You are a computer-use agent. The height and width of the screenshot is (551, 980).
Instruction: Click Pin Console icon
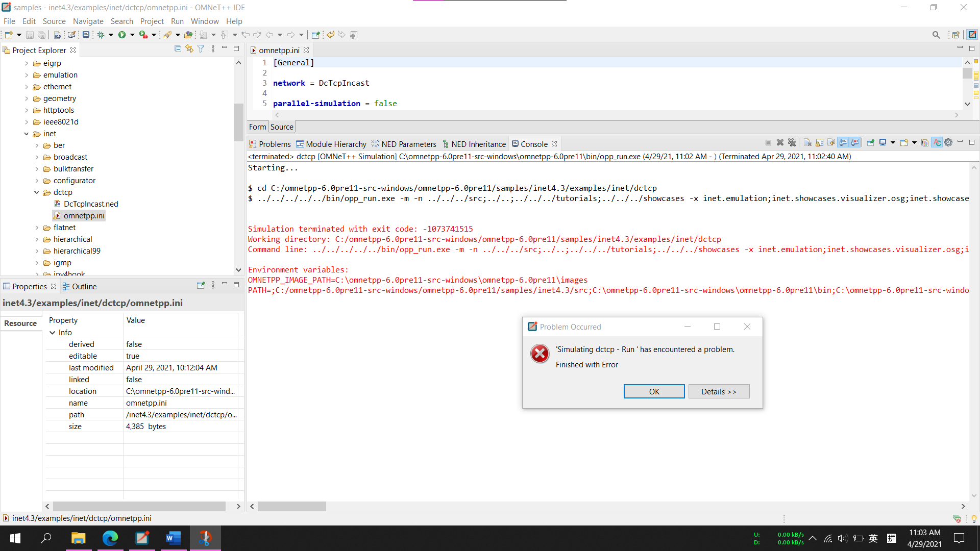coord(871,142)
